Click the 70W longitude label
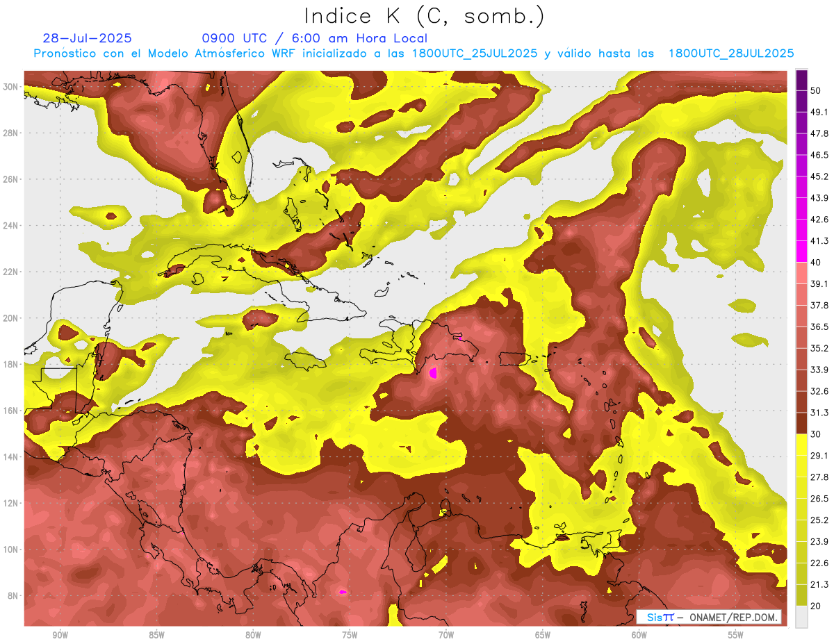The image size is (834, 644). (x=446, y=635)
